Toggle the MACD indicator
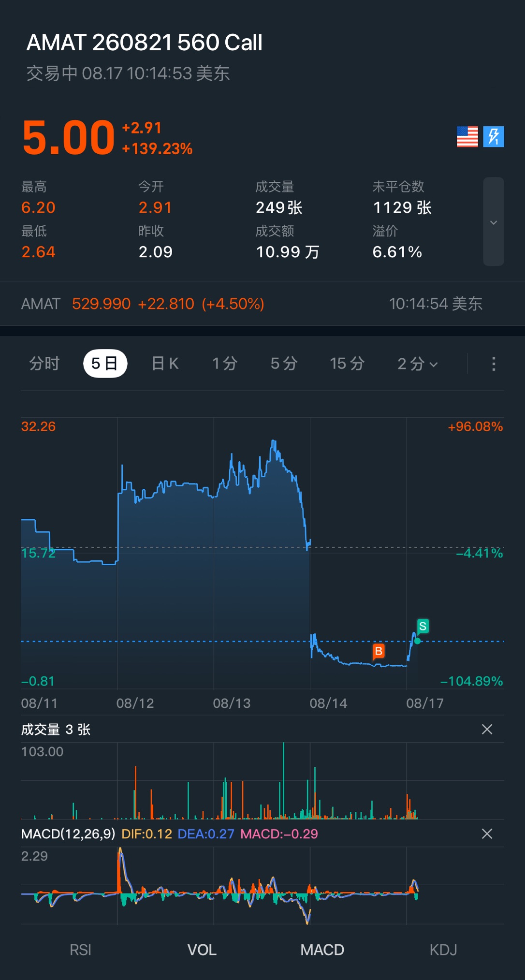 (322, 950)
